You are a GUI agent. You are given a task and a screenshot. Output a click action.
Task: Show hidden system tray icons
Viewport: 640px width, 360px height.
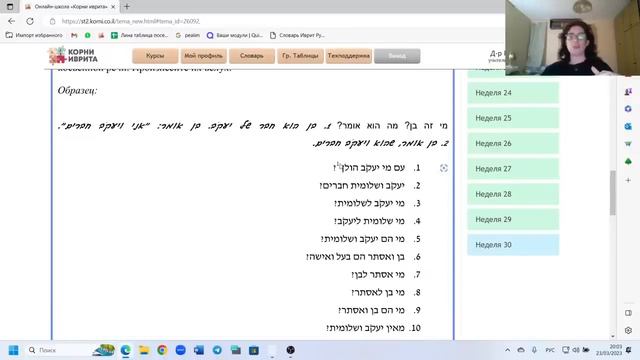pos(507,350)
